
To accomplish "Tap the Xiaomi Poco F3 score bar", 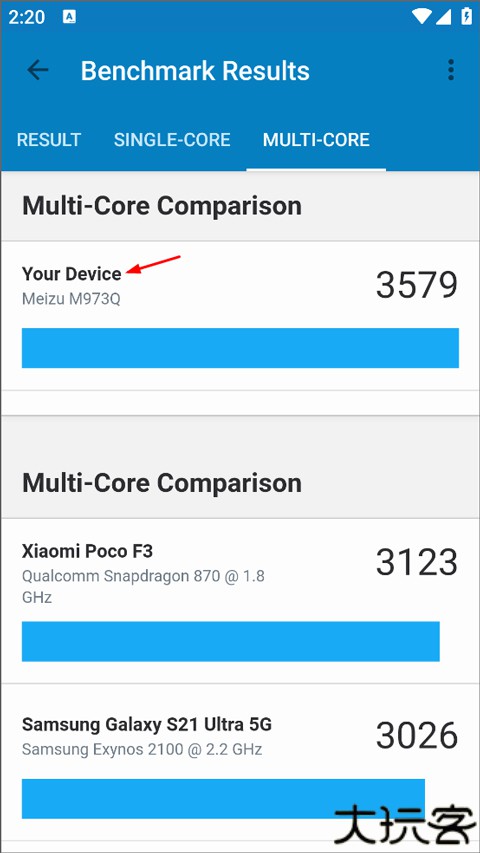I will 231,641.
